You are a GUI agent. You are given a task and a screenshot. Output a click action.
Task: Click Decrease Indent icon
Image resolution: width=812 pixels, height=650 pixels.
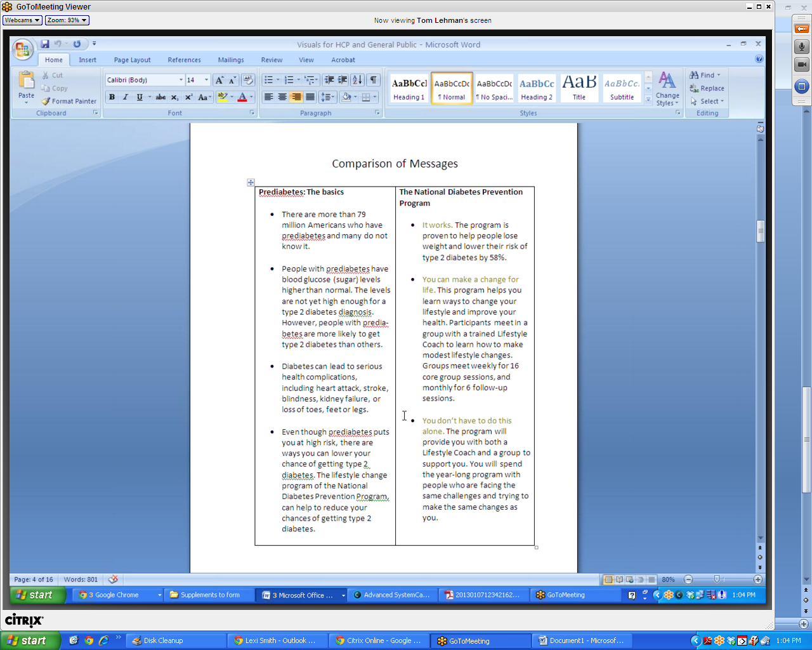coord(329,80)
